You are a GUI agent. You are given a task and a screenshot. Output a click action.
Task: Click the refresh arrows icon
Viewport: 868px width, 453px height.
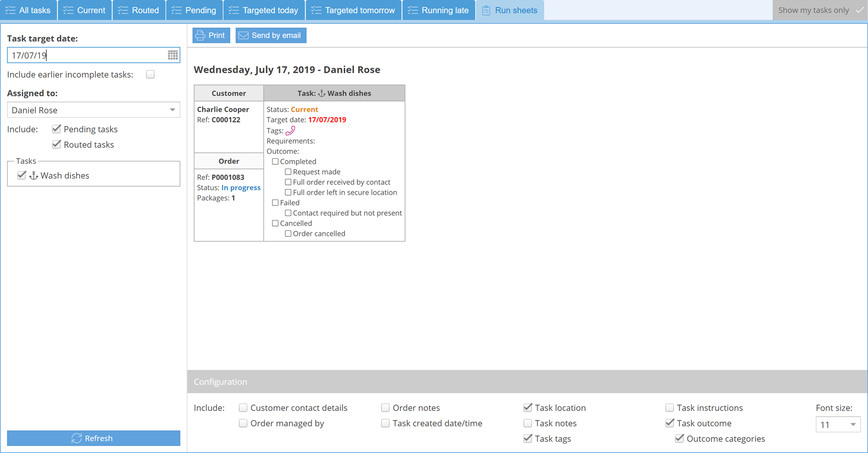[76, 438]
